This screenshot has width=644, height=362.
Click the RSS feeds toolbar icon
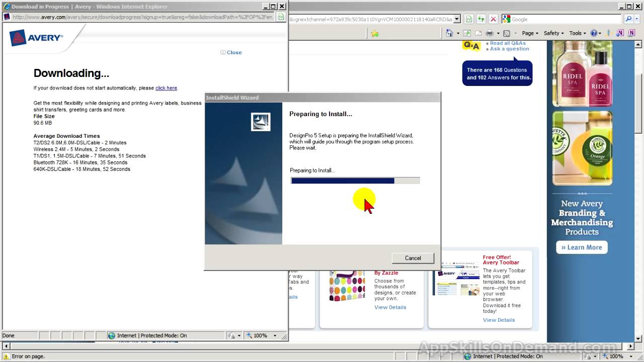507,33
